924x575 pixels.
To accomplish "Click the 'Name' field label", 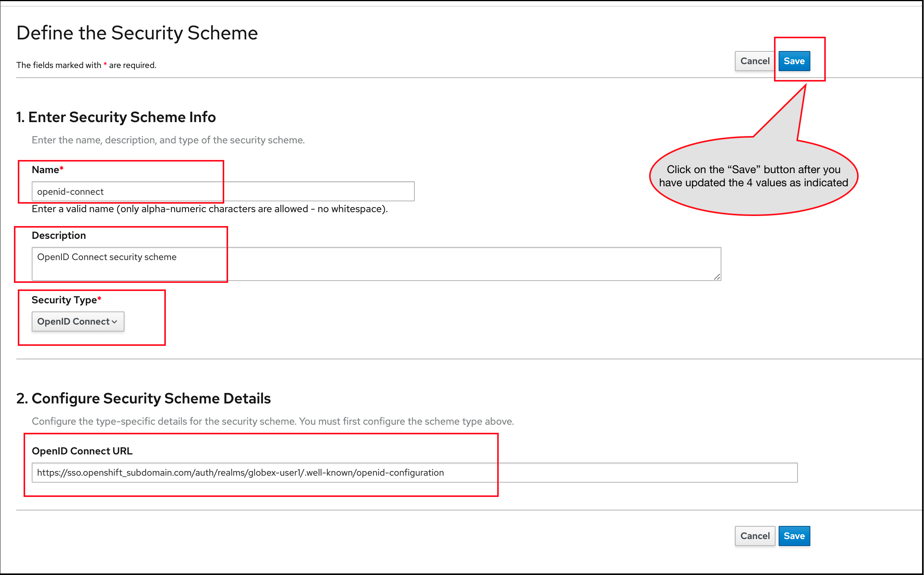I will 48,170.
